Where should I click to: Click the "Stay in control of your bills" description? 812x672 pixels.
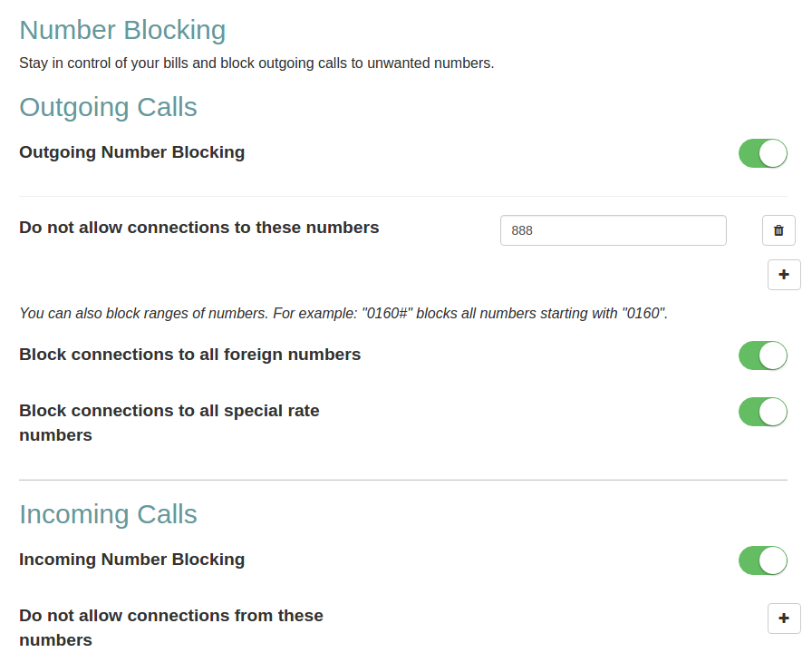click(x=256, y=63)
